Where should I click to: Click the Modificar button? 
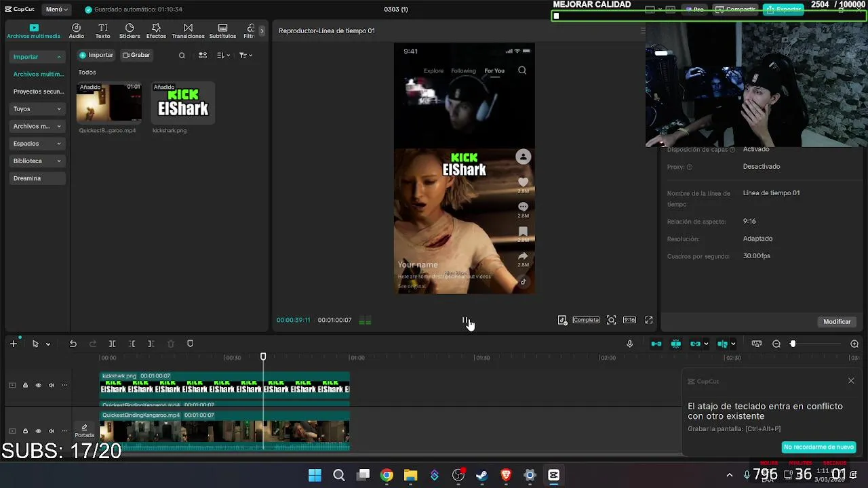click(x=837, y=322)
